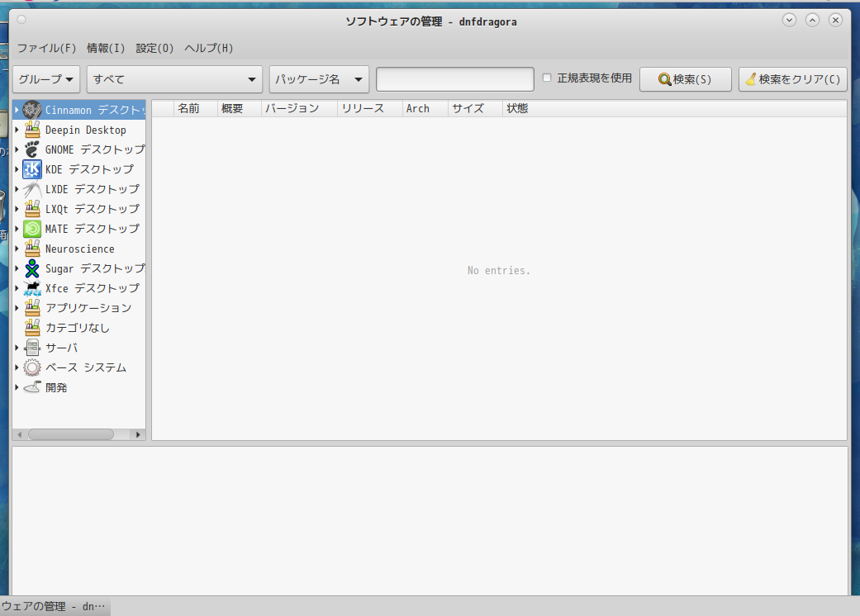Open the ヘルプ(H) menu
This screenshot has height=616, width=860.
(208, 48)
